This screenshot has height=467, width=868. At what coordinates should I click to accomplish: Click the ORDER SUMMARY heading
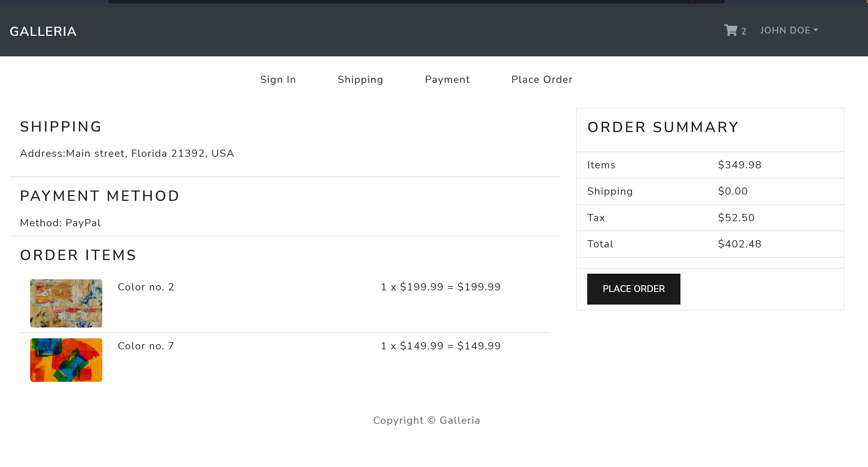click(662, 127)
